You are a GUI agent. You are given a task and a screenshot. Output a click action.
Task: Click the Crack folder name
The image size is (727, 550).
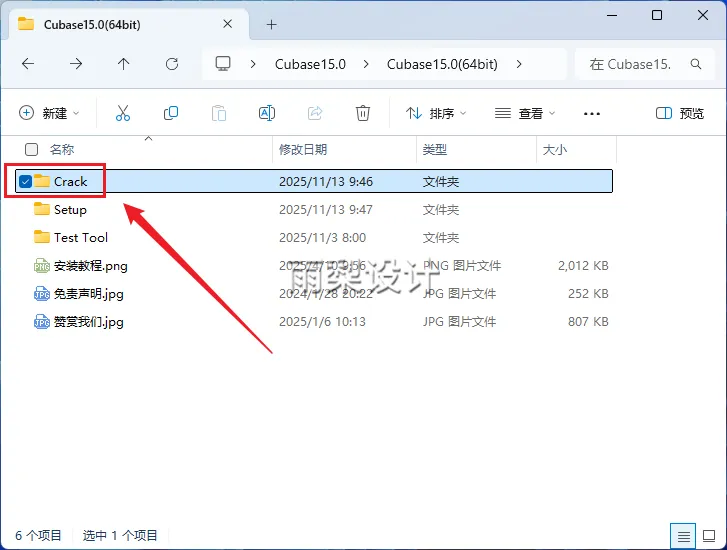click(70, 181)
